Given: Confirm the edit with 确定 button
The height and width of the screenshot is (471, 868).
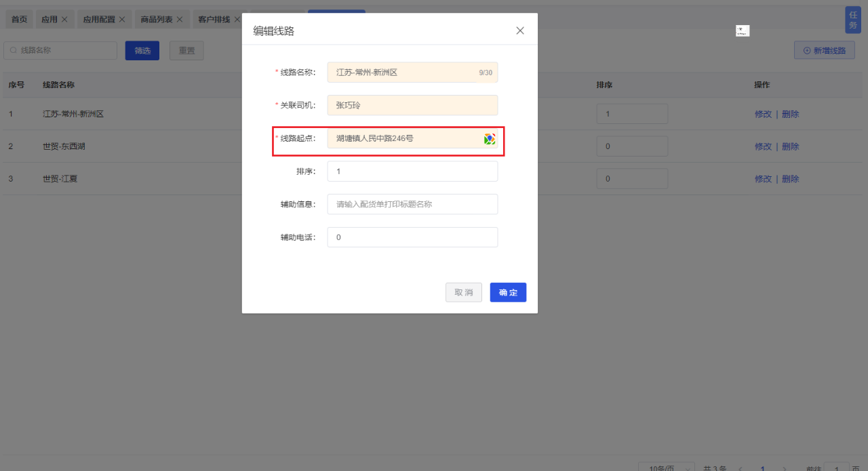Looking at the screenshot, I should pos(508,292).
